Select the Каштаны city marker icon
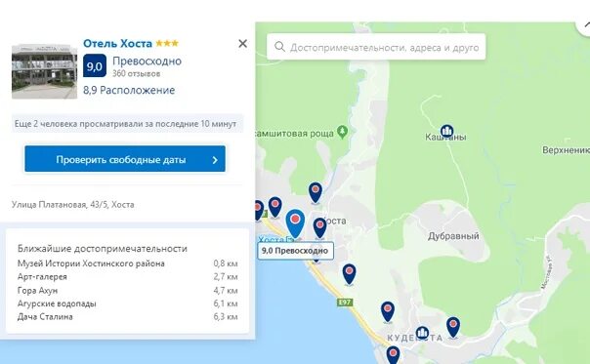The width and height of the screenshot is (590, 364). (446, 131)
